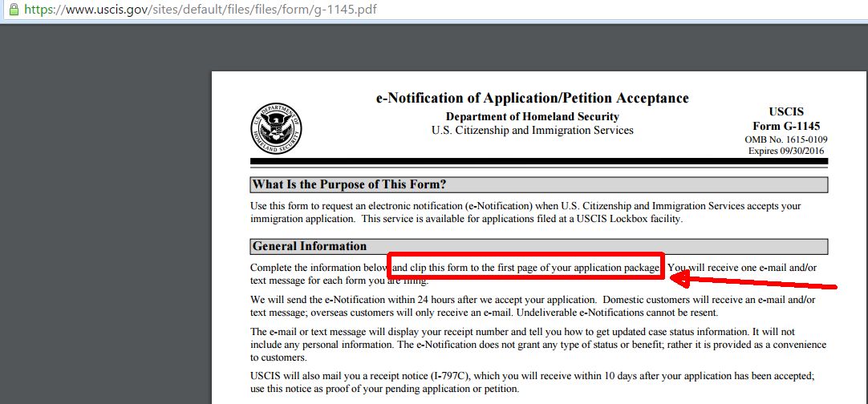
Task: Click the title 'e-Notification of Application/Petition Acceptance'
Action: pyautogui.click(x=532, y=99)
